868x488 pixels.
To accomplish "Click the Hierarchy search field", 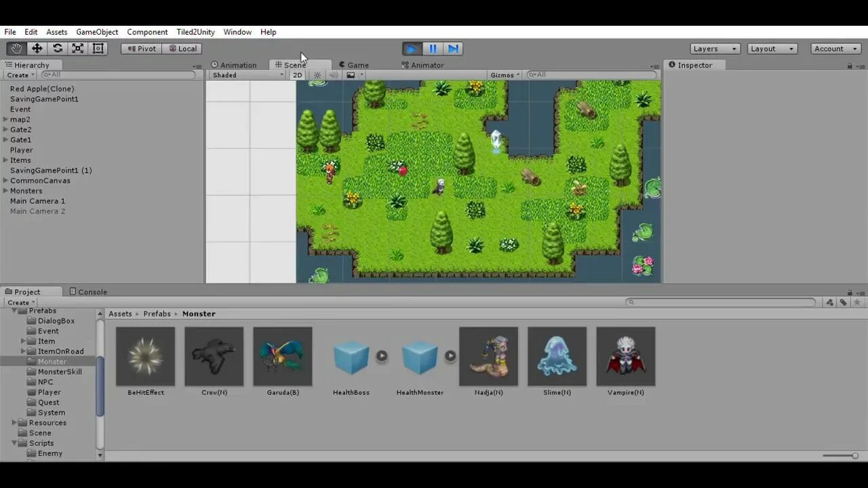I will pyautogui.click(x=119, y=75).
